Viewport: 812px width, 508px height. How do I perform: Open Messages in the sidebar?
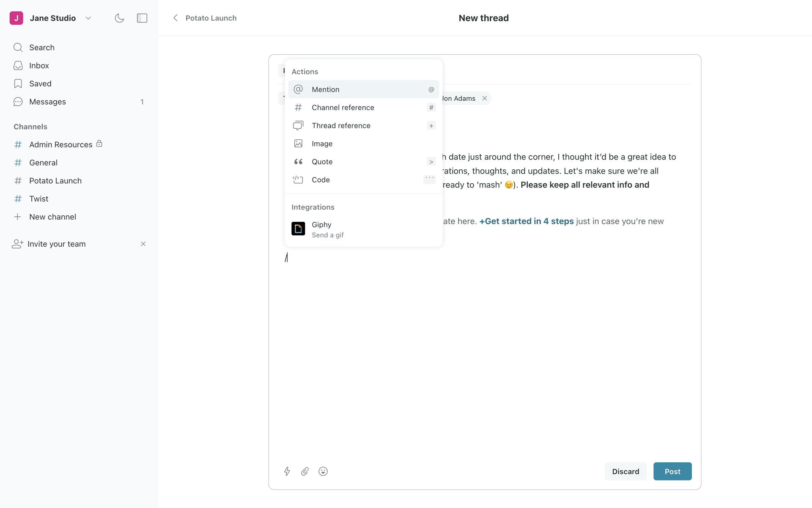[x=79, y=102]
